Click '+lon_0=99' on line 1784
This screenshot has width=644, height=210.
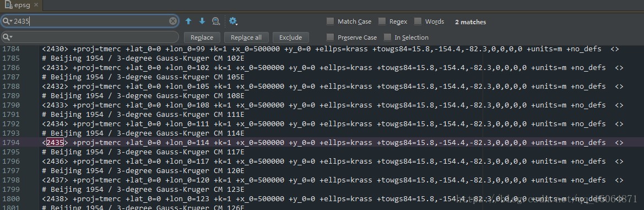point(185,49)
